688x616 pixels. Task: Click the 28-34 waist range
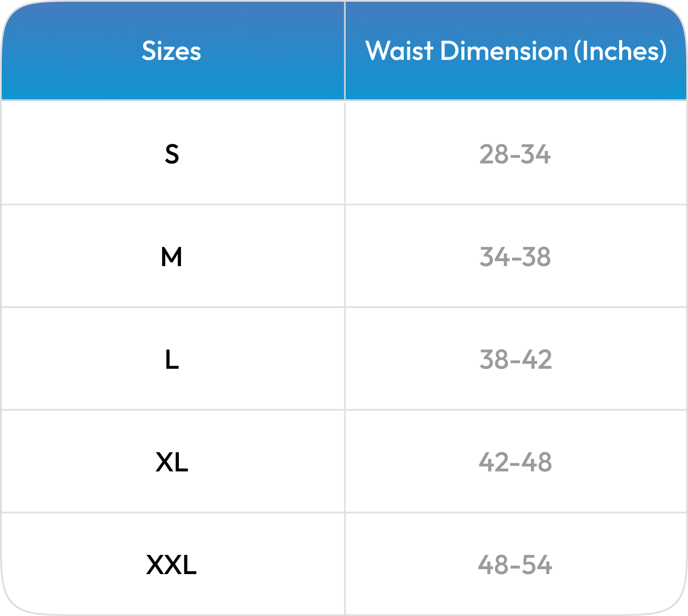pyautogui.click(x=515, y=154)
